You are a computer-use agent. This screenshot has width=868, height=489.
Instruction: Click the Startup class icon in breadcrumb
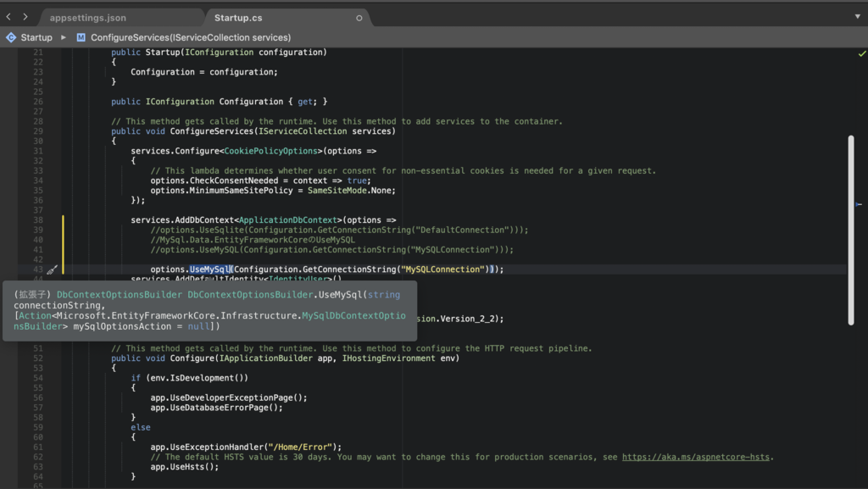pyautogui.click(x=11, y=37)
